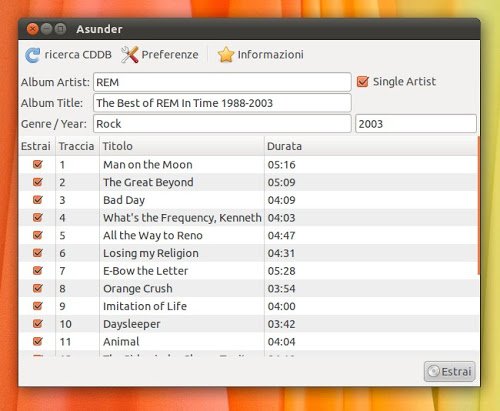500x411 pixels.
Task: Maximize the Asunder window
Action: 60,29
